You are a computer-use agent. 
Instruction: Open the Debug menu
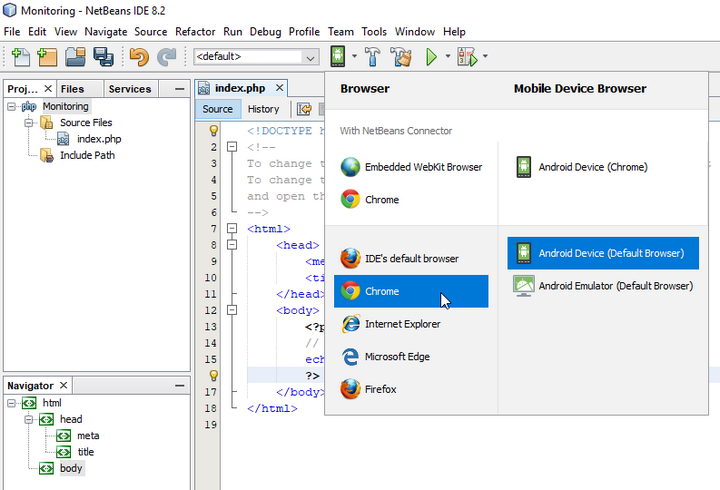click(x=265, y=32)
